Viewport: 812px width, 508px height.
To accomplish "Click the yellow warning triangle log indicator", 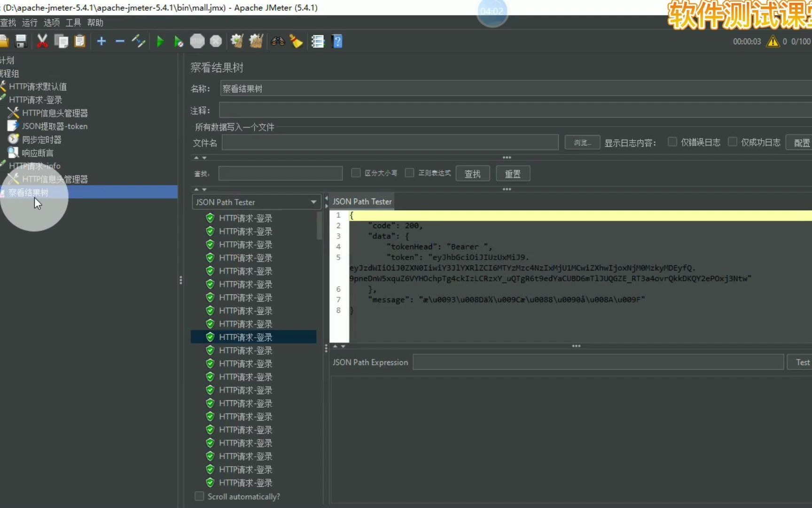I will [x=773, y=41].
